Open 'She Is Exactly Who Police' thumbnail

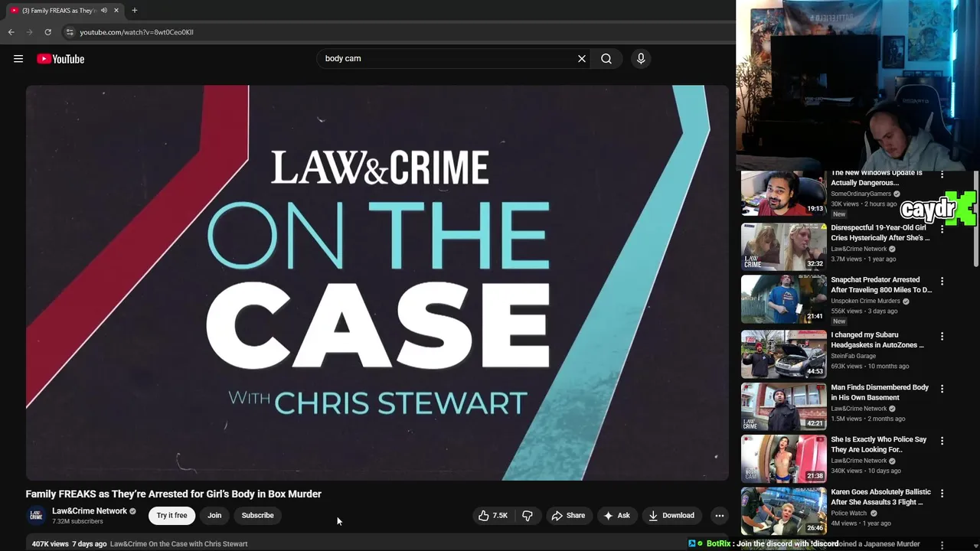click(783, 458)
